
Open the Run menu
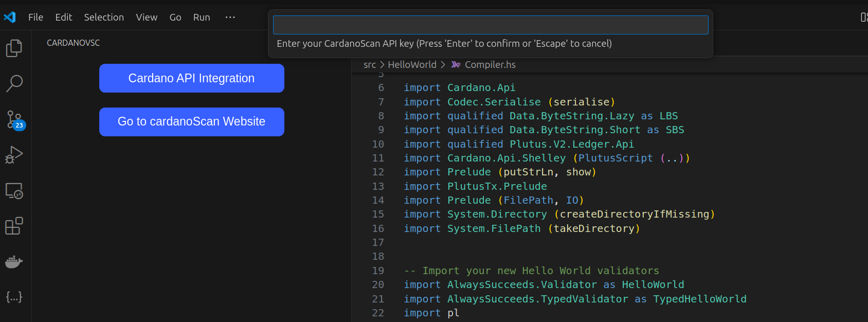pos(202,17)
